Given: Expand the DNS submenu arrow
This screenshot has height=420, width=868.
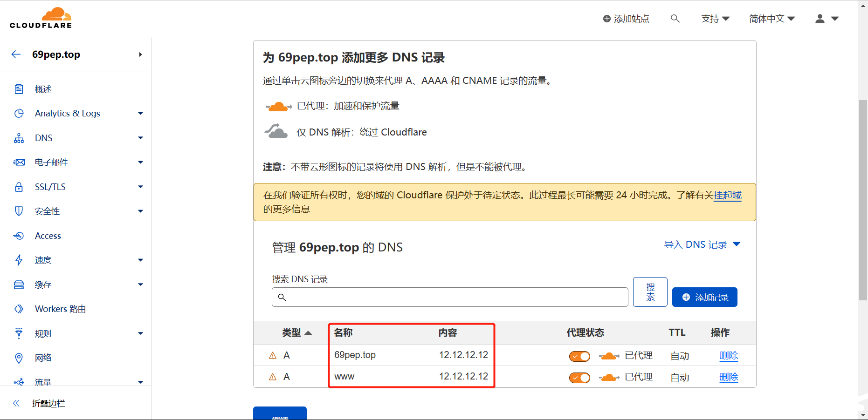Looking at the screenshot, I should click(140, 138).
